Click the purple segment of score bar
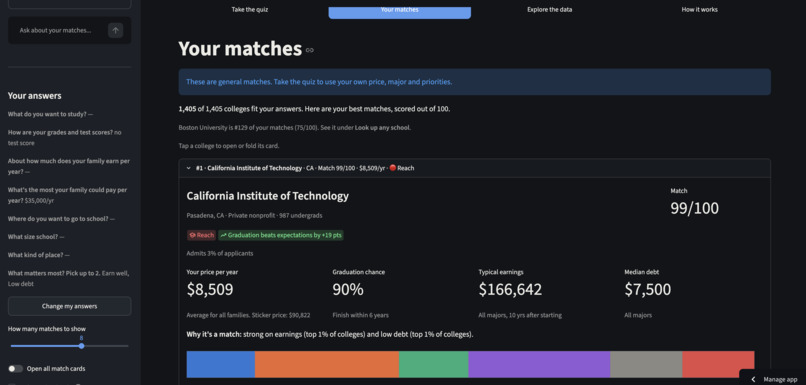This screenshot has width=806, height=385. tap(539, 364)
